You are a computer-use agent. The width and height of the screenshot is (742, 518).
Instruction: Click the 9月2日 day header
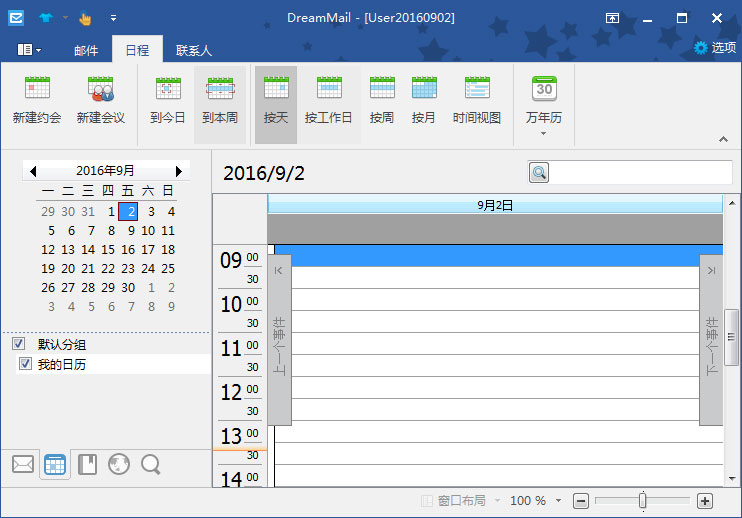tap(495, 205)
